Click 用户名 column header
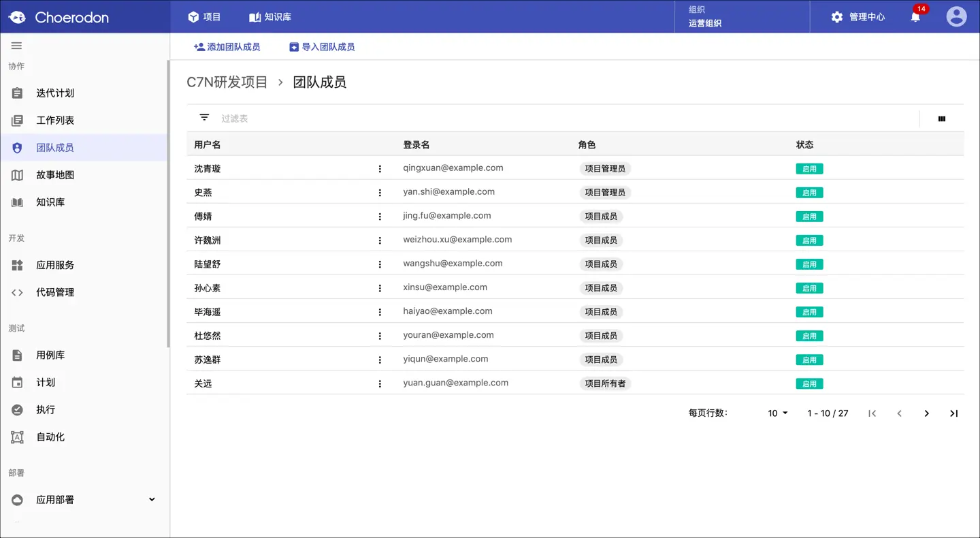 [208, 144]
